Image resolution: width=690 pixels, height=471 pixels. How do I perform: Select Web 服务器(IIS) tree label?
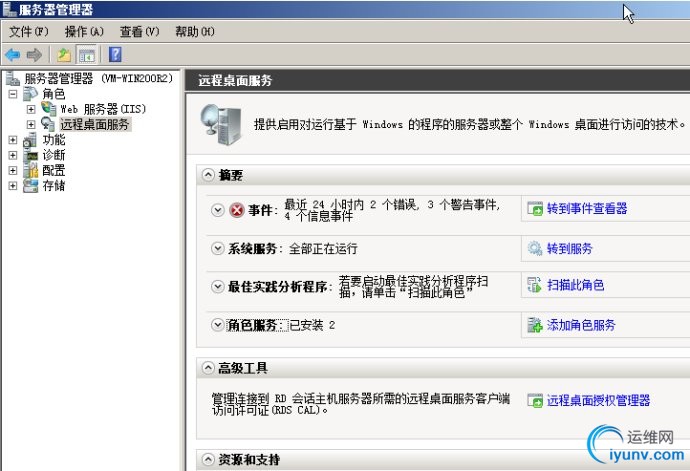pos(103,109)
